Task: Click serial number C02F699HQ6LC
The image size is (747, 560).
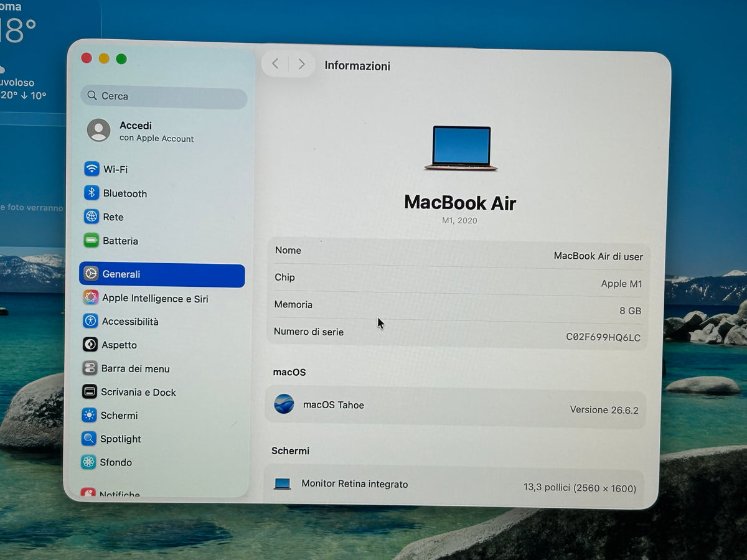Action: [603, 338]
